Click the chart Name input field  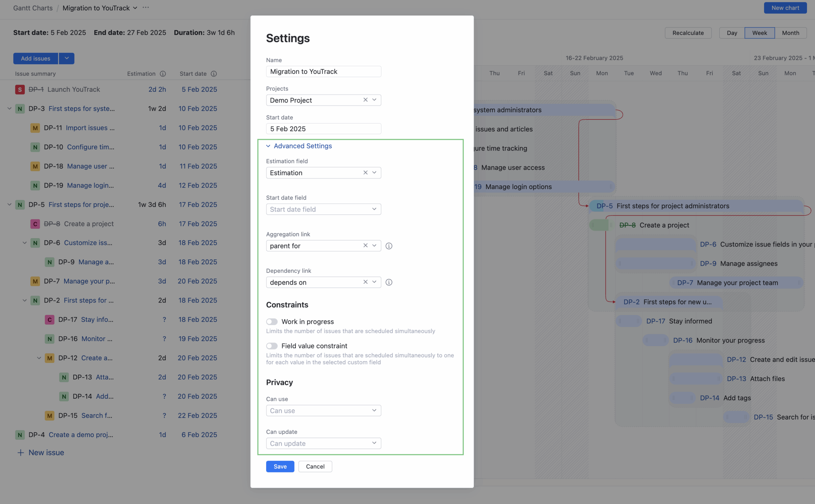(x=323, y=71)
